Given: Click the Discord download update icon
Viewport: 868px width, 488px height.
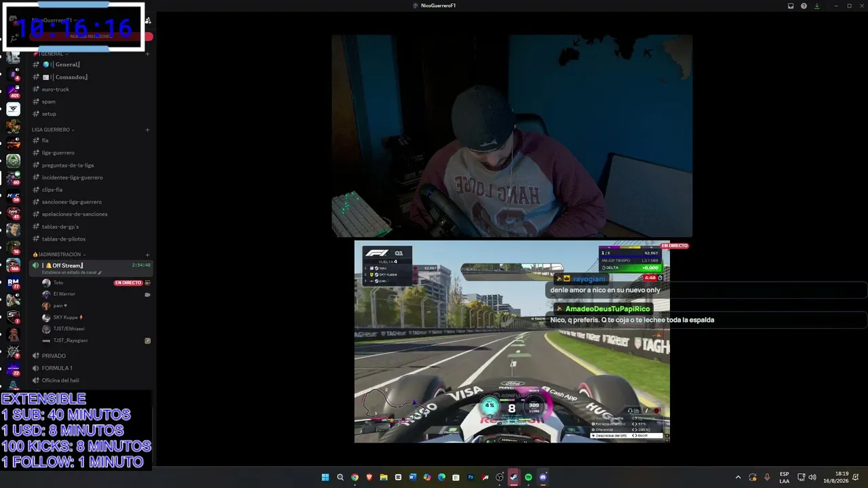Looking at the screenshot, I should click(x=816, y=5).
